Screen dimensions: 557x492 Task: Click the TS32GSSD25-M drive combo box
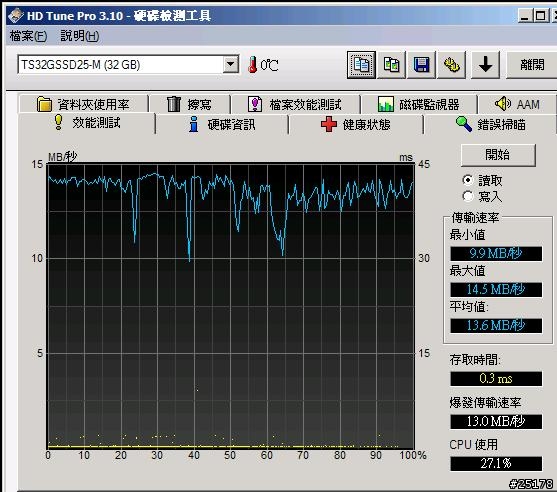click(x=128, y=64)
